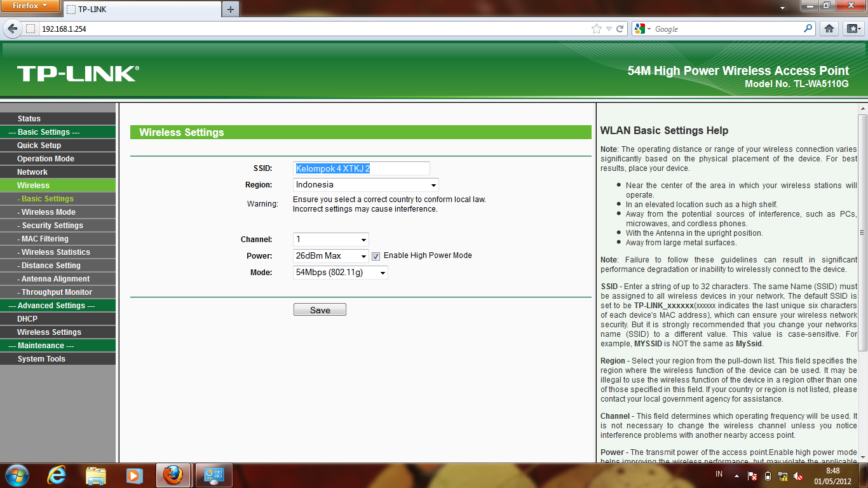Open the Windows Start orb

tap(16, 475)
